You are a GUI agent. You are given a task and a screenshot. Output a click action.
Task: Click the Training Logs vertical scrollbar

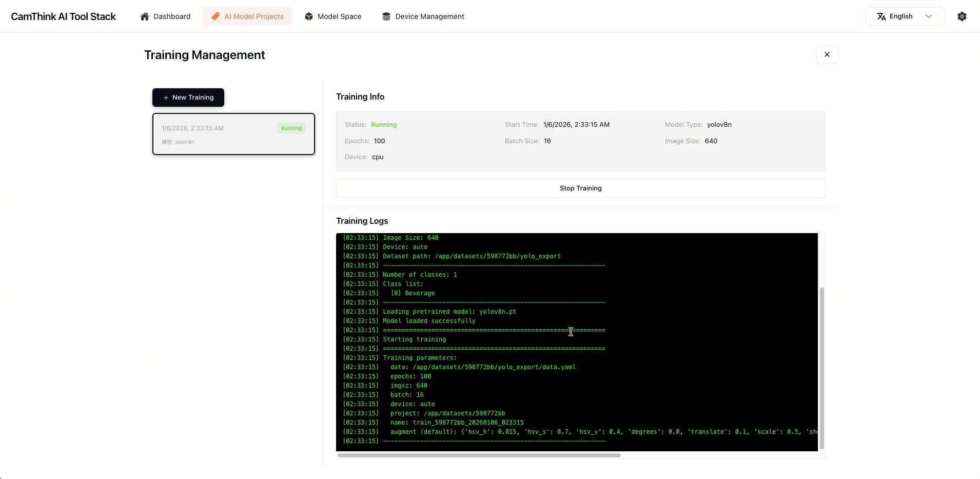pyautogui.click(x=821, y=368)
